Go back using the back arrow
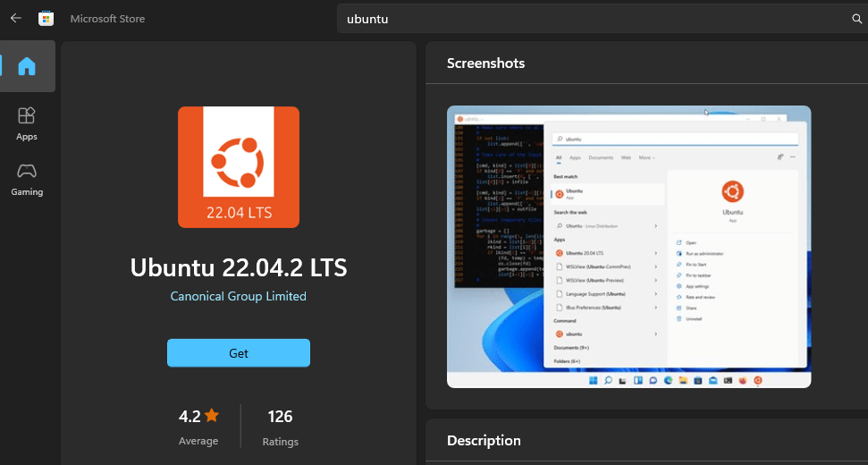The height and width of the screenshot is (465, 868). click(15, 18)
